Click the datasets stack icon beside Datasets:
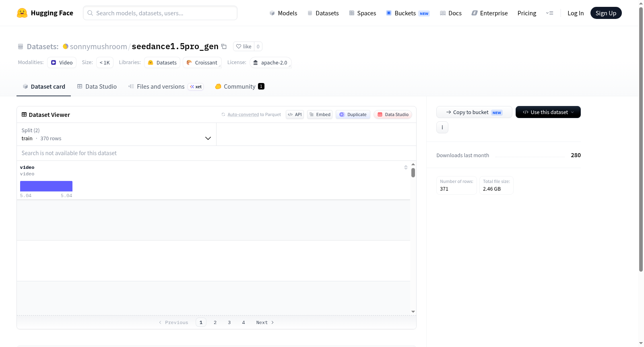 pyautogui.click(x=21, y=46)
